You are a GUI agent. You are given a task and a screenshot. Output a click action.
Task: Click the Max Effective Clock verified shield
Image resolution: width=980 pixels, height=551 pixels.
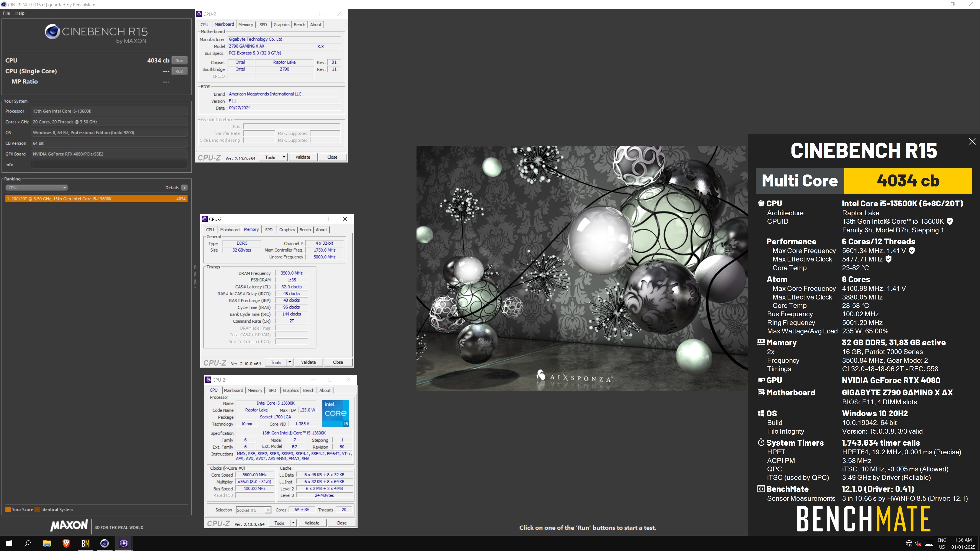889,259
